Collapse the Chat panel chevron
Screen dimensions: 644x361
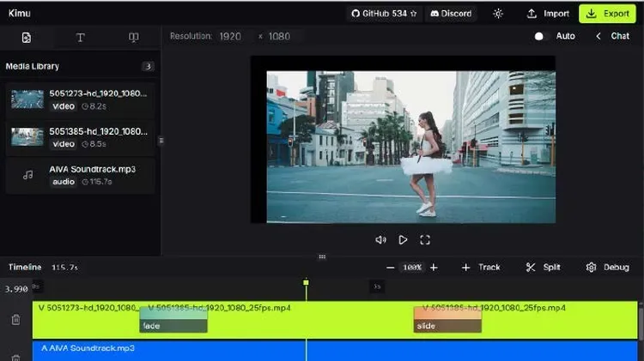click(x=598, y=36)
